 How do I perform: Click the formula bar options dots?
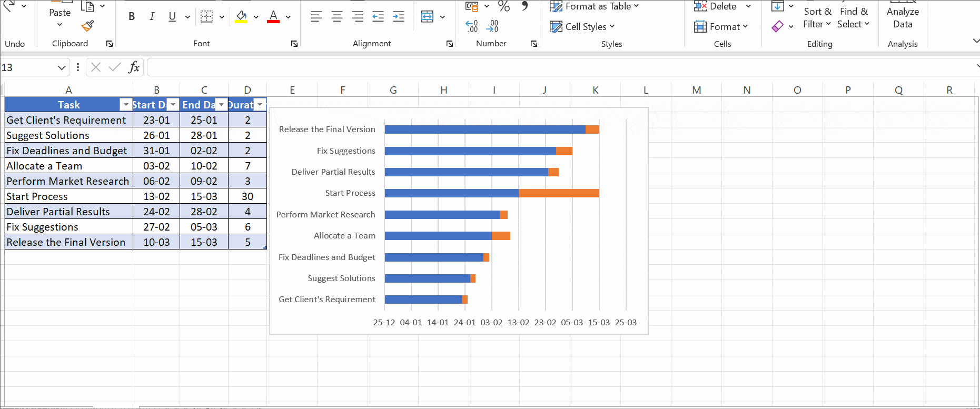coord(78,67)
